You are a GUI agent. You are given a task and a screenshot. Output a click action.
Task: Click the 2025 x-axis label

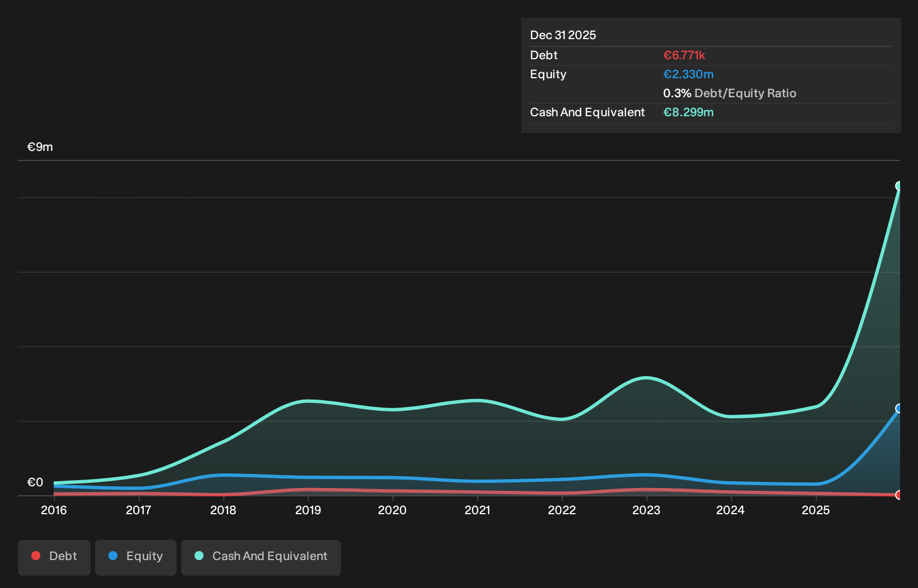click(816, 510)
